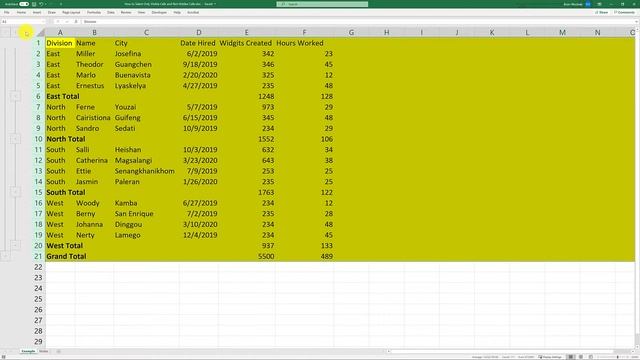Add a new sheet with plus icon
The height and width of the screenshot is (360, 640).
(58, 351)
